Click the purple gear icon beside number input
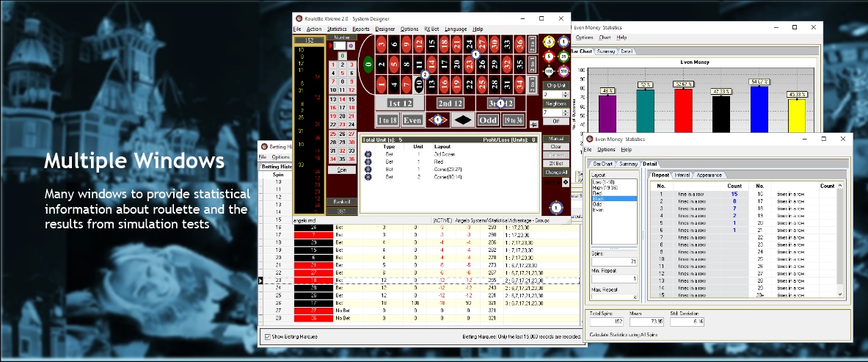The image size is (868, 362). pyautogui.click(x=351, y=46)
